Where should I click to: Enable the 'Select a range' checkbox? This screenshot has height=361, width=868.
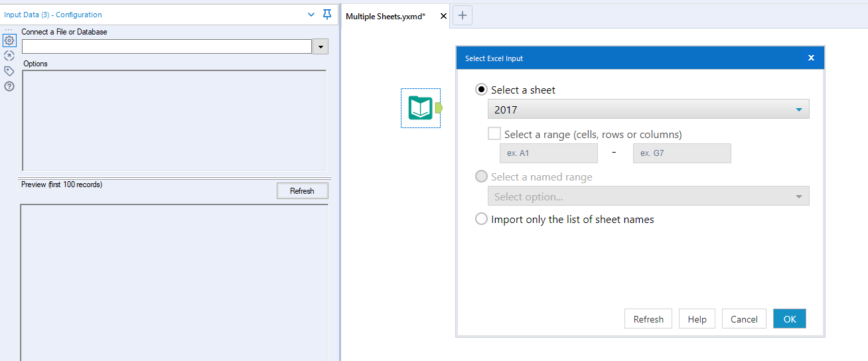(x=494, y=133)
